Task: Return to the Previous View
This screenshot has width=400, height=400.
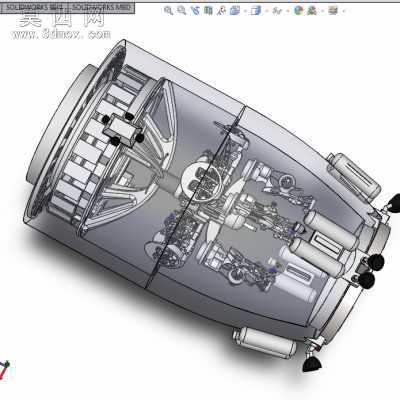Action: click(195, 11)
